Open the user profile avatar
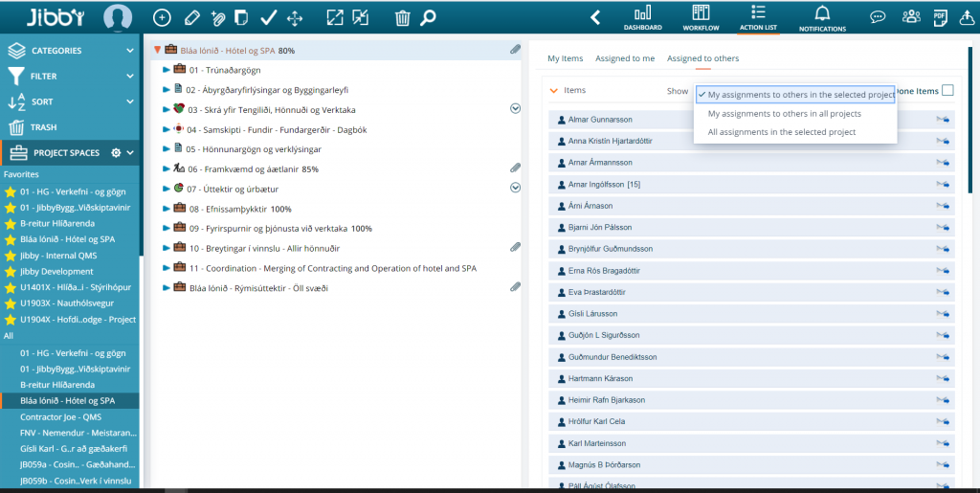The width and height of the screenshot is (980, 493). tap(118, 17)
